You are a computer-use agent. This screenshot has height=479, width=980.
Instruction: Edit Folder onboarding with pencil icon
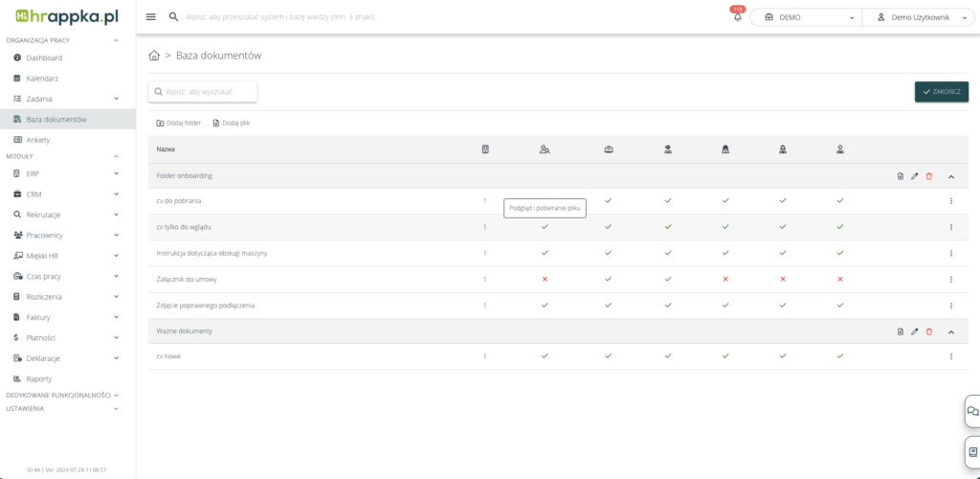(x=914, y=176)
